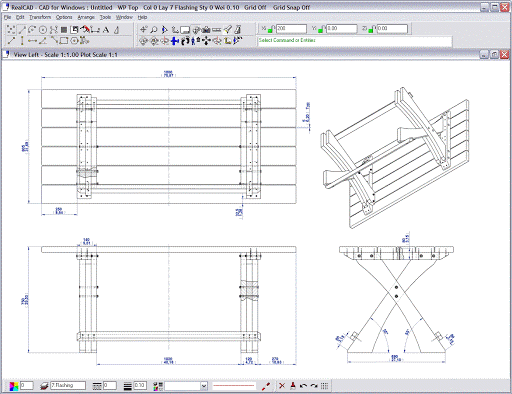Viewport: 512px width, 394px height.
Task: Click the layer printer icon
Action: [44, 386]
